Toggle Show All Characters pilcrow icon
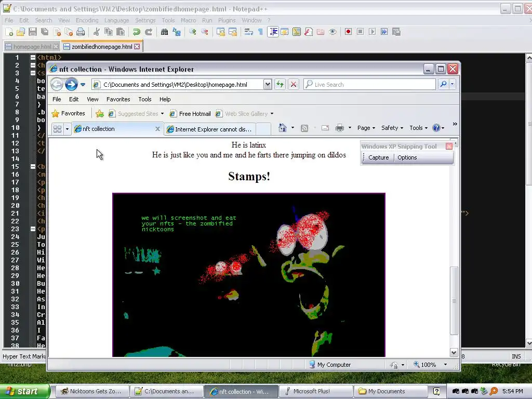Screen dimensions: 532x399 click(x=260, y=32)
